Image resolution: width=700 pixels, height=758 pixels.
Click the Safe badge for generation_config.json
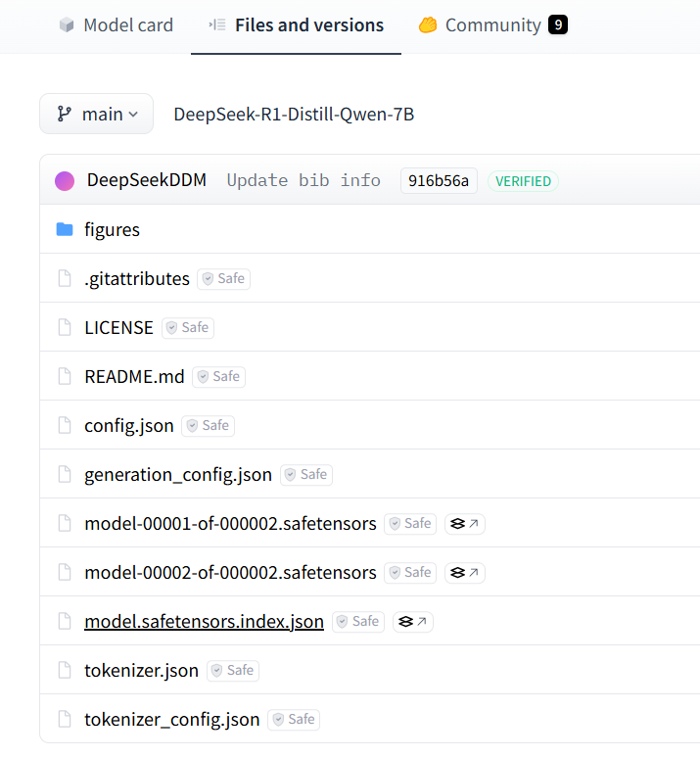306,475
